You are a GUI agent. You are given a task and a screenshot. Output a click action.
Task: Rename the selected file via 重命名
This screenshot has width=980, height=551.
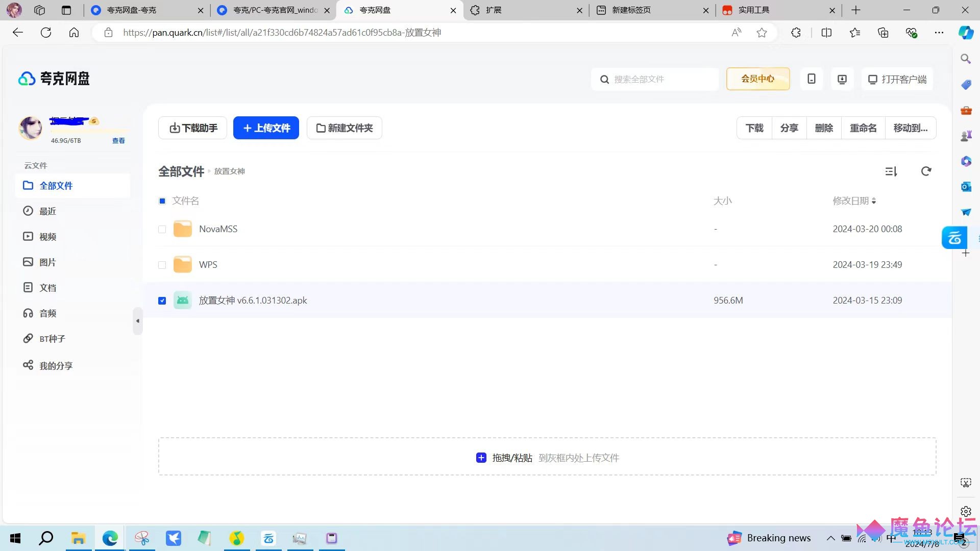pyautogui.click(x=863, y=128)
